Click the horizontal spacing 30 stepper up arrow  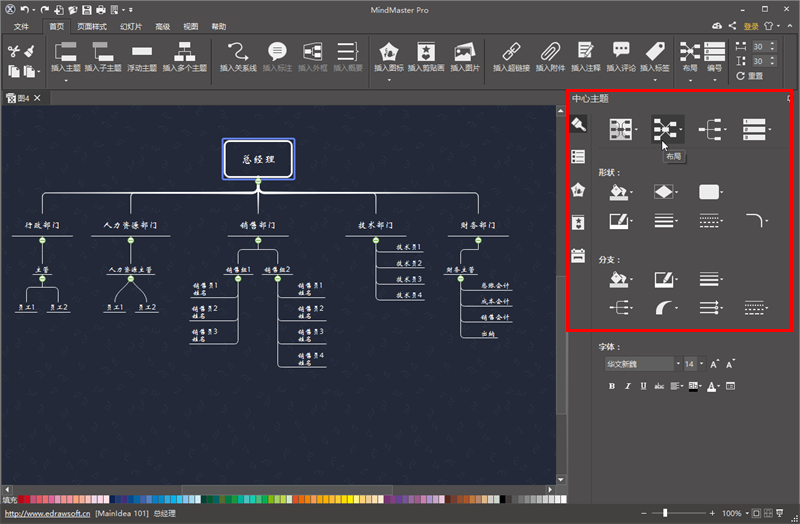click(x=772, y=44)
